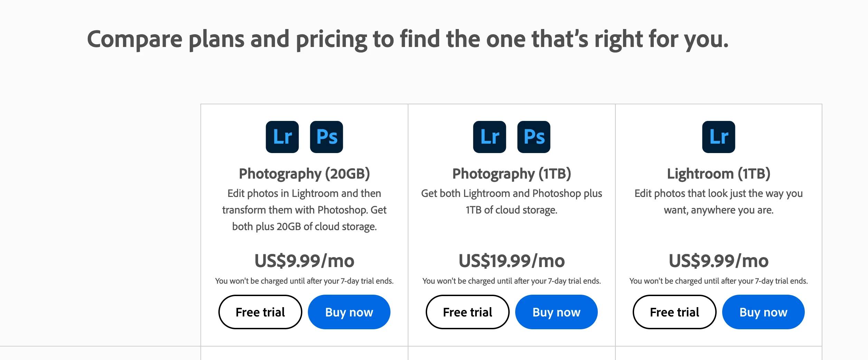Buy now the Lightroom (1TB) plan
Image resolution: width=868 pixels, height=360 pixels.
(763, 312)
